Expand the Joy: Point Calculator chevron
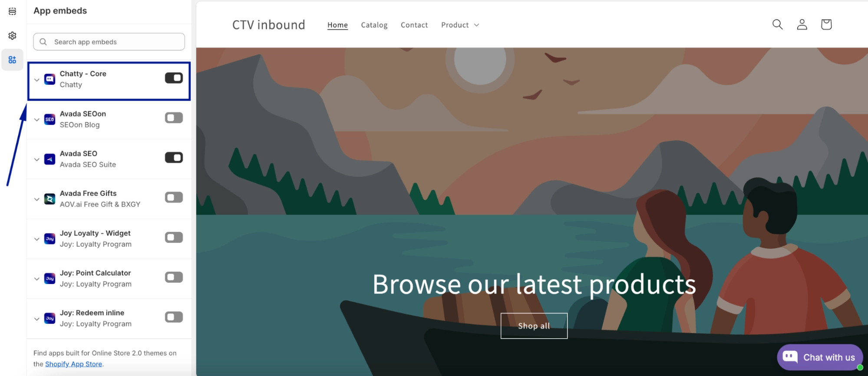The width and height of the screenshot is (868, 376). click(37, 279)
